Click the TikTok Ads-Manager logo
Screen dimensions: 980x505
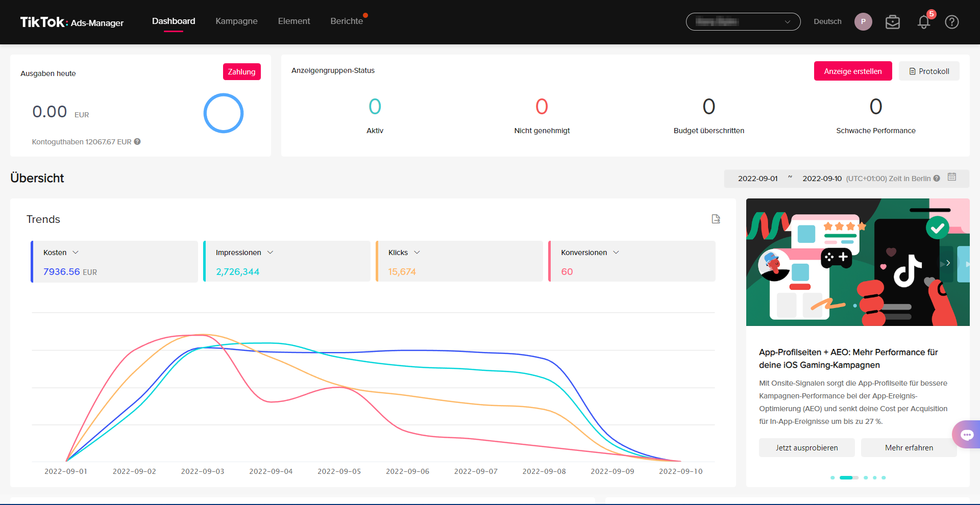[x=72, y=22]
